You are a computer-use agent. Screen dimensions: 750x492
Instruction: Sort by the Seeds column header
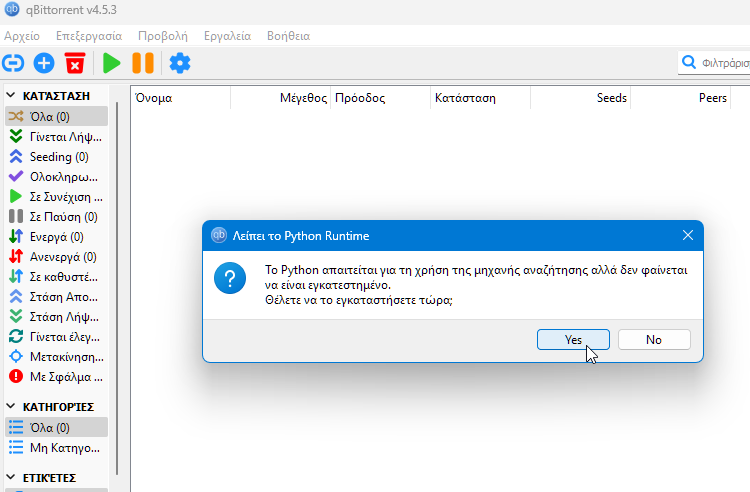click(580, 98)
